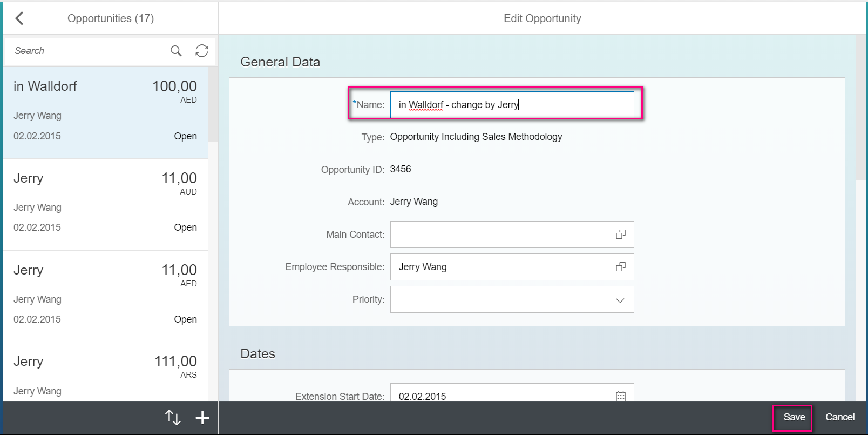868x435 pixels.
Task: Select the 'in Walldorf' opportunity item
Action: pyautogui.click(x=105, y=112)
